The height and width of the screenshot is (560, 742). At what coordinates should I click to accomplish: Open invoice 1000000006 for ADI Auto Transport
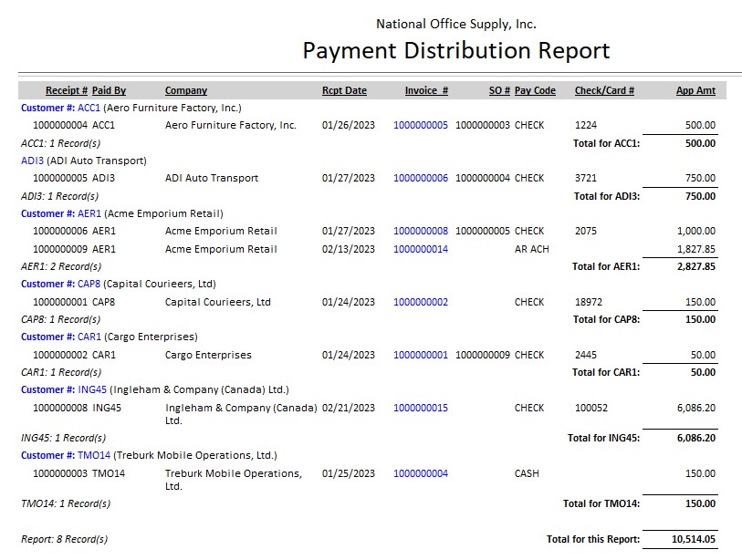pyautogui.click(x=420, y=178)
